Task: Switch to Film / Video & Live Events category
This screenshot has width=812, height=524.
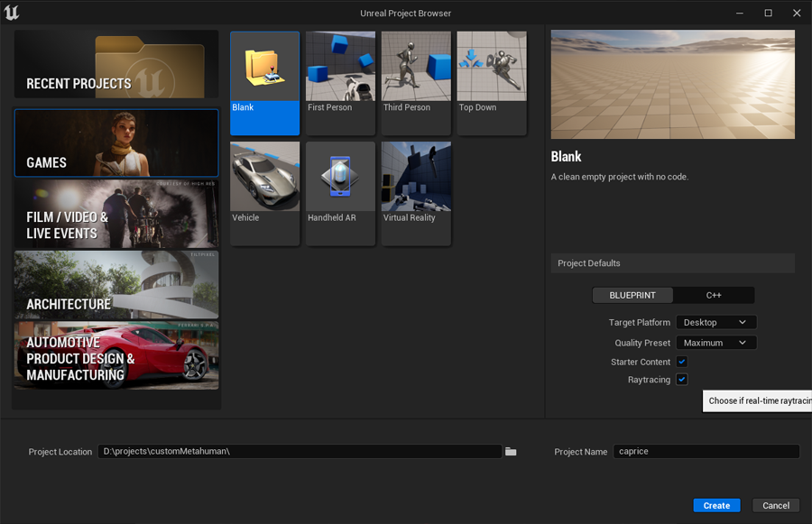Action: [116, 214]
